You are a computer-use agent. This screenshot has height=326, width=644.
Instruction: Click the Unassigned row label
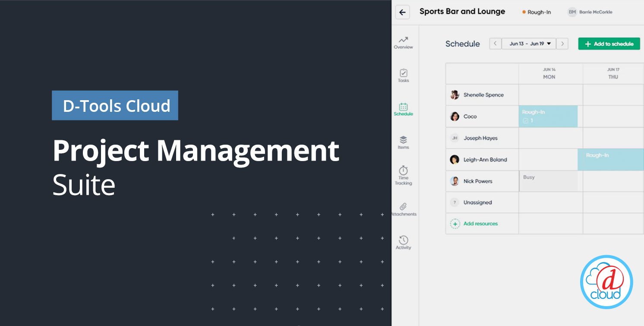(x=478, y=203)
